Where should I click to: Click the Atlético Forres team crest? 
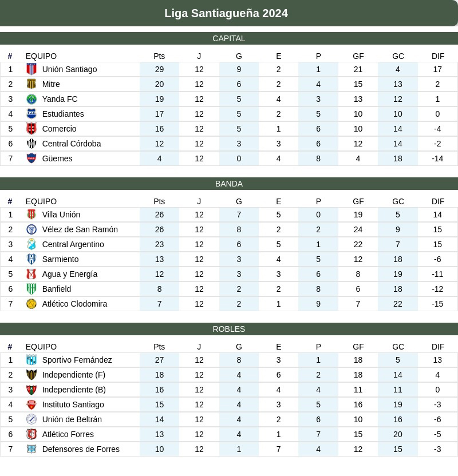click(x=31, y=434)
